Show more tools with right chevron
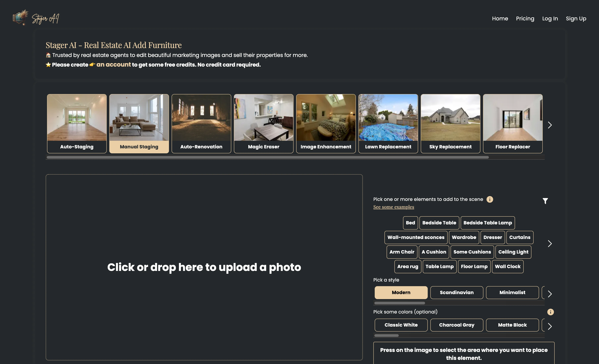Screen dimensions: 599x364 pos(550,125)
